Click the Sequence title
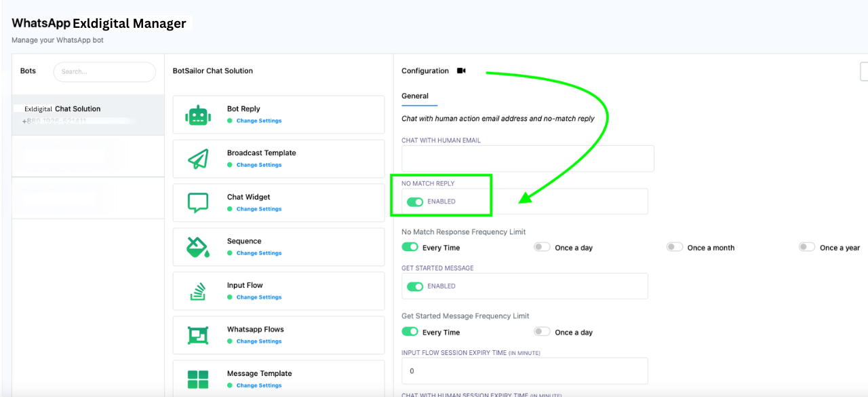 pyautogui.click(x=244, y=241)
